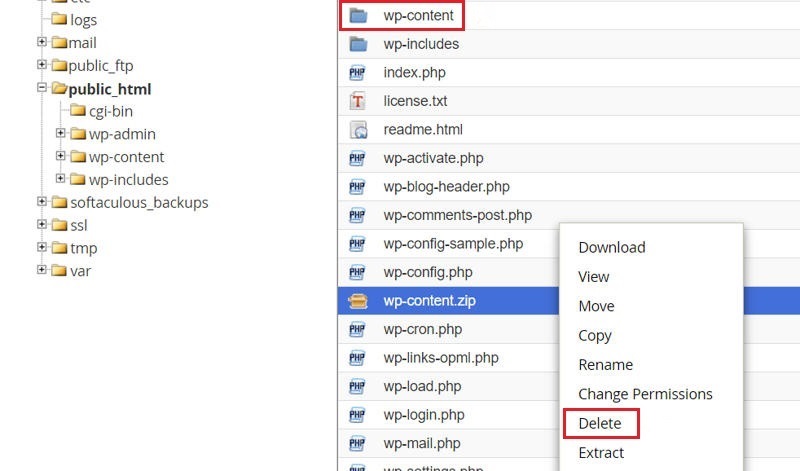The height and width of the screenshot is (471, 800).
Task: Click the logs folder icon in tree
Action: (59, 19)
